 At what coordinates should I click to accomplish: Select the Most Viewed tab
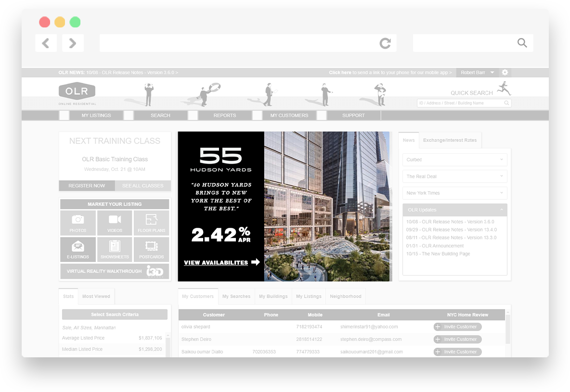click(96, 296)
